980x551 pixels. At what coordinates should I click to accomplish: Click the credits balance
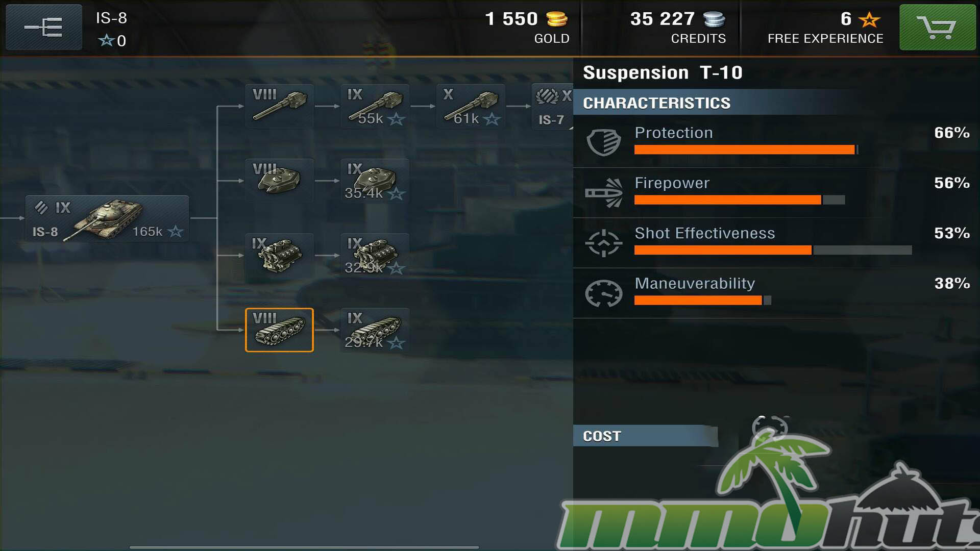pos(678,28)
